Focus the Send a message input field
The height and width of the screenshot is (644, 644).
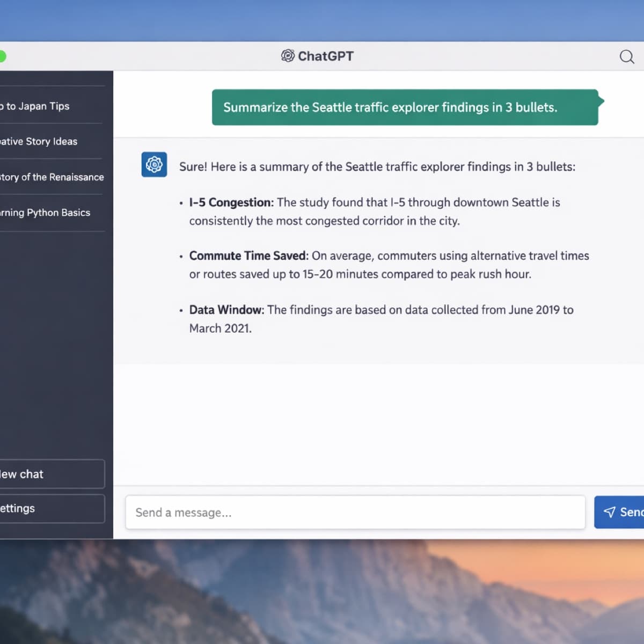[355, 513]
